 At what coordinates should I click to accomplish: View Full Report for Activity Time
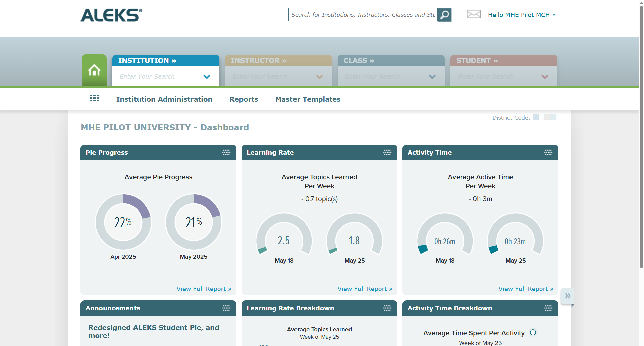[526, 289]
